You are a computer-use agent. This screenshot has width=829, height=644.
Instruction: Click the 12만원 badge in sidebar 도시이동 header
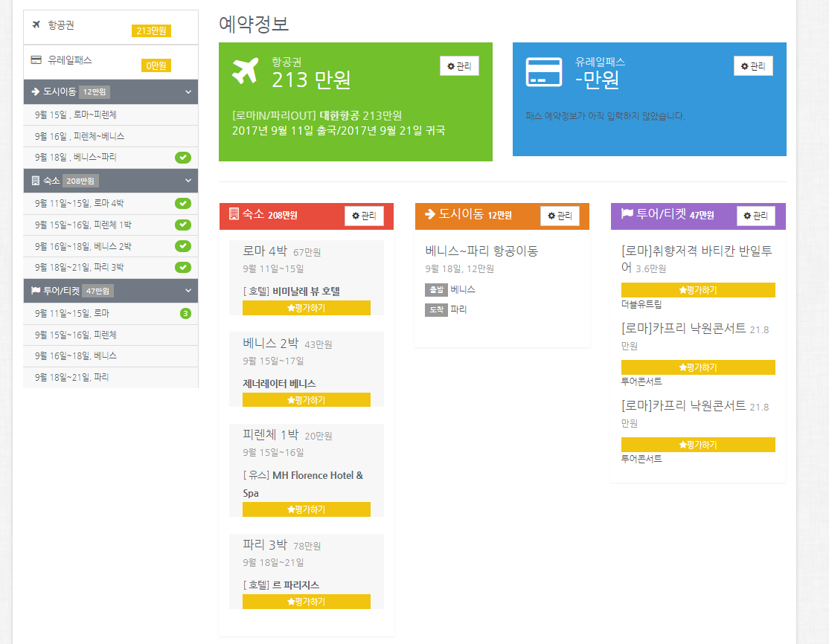click(94, 92)
